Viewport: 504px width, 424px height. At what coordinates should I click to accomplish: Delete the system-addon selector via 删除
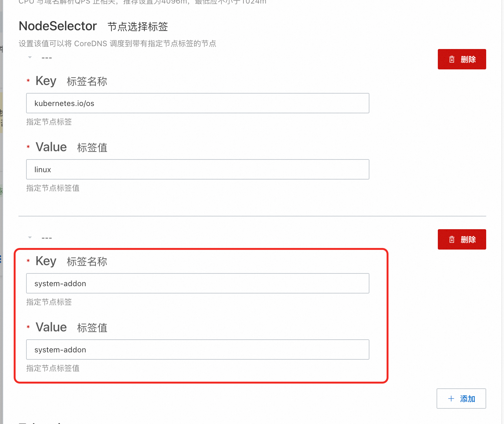pyautogui.click(x=462, y=239)
